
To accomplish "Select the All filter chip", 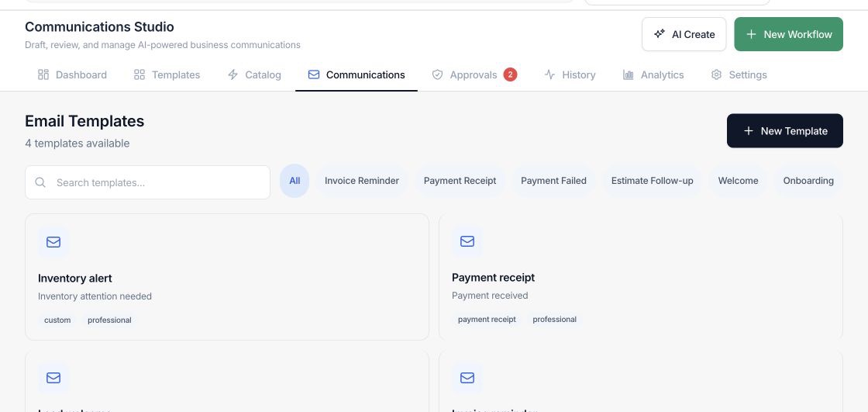I will click(x=294, y=181).
